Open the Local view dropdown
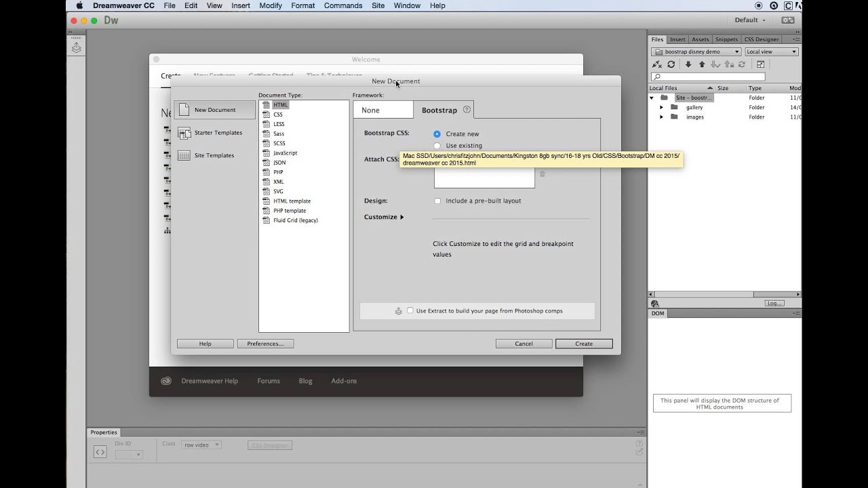This screenshot has height=488, width=868. (771, 52)
